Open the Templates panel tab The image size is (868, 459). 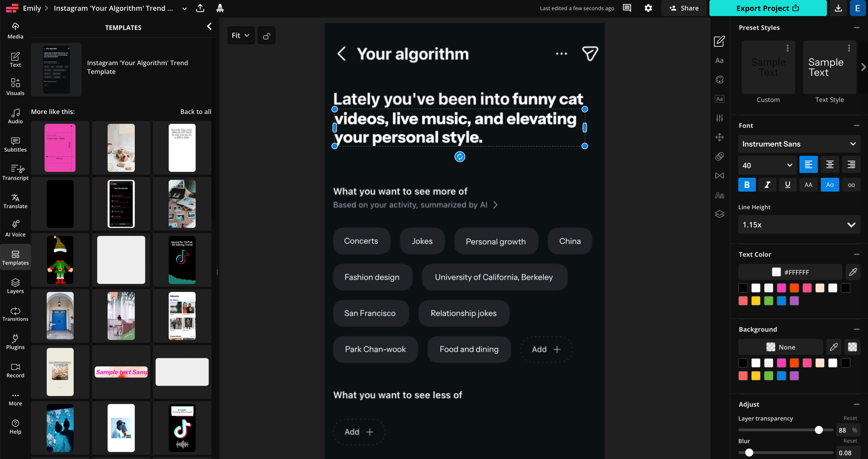point(15,257)
